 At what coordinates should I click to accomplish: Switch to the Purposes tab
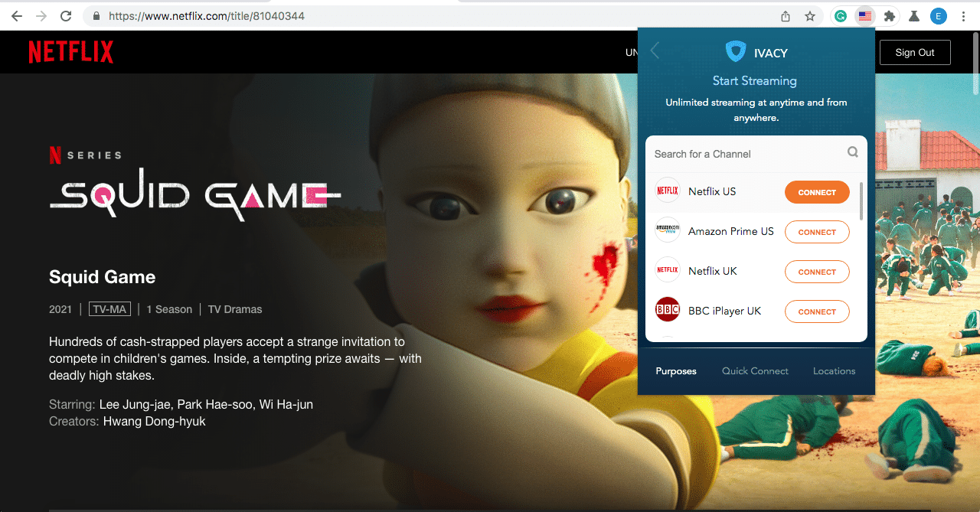point(676,371)
